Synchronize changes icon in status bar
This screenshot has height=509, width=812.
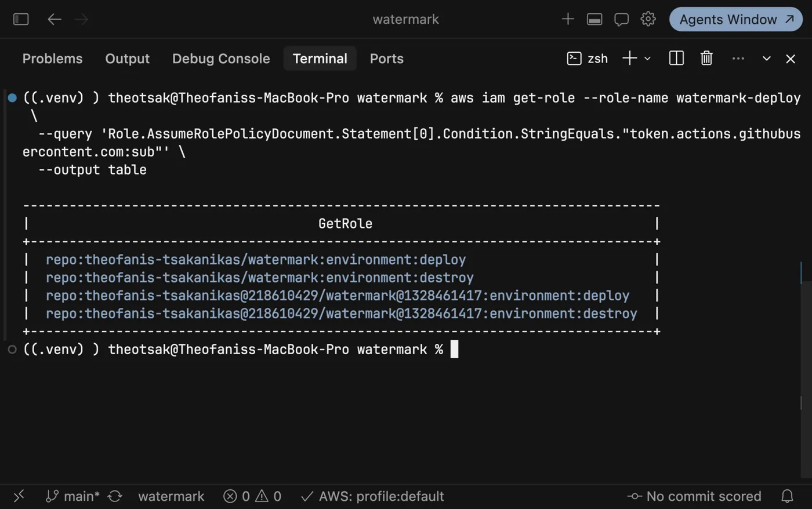(x=115, y=496)
